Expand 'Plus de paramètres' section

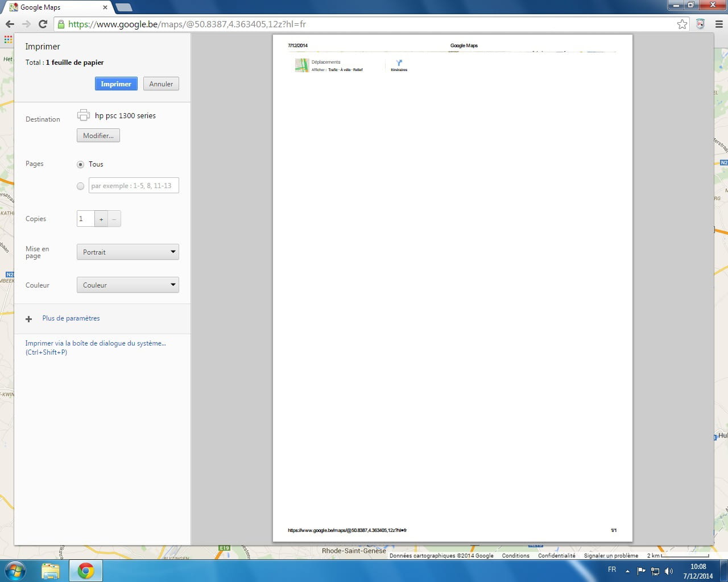71,318
